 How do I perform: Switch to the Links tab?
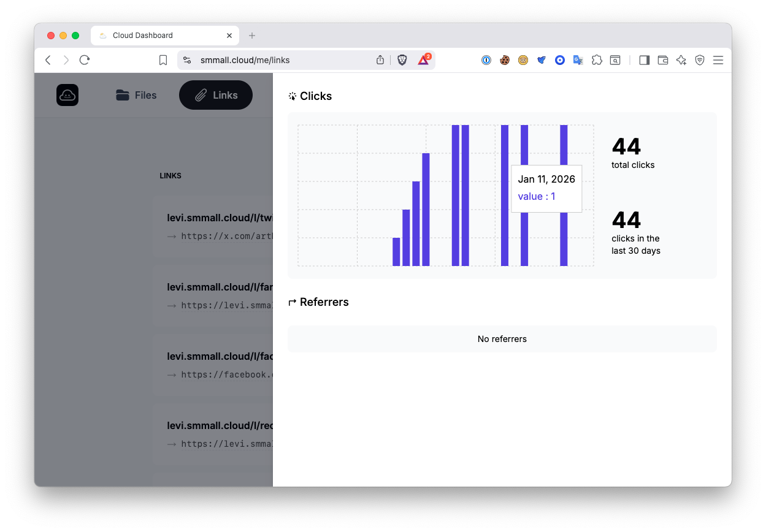pos(216,95)
